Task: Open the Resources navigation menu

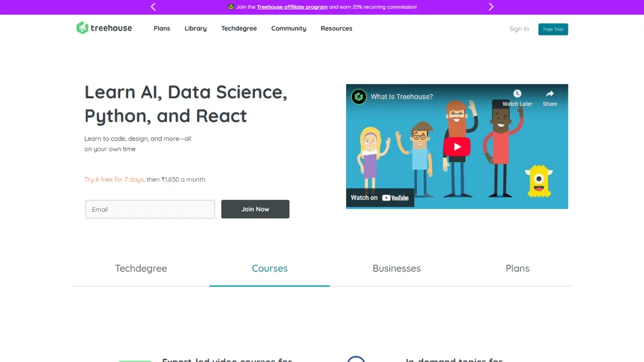Action: (336, 28)
